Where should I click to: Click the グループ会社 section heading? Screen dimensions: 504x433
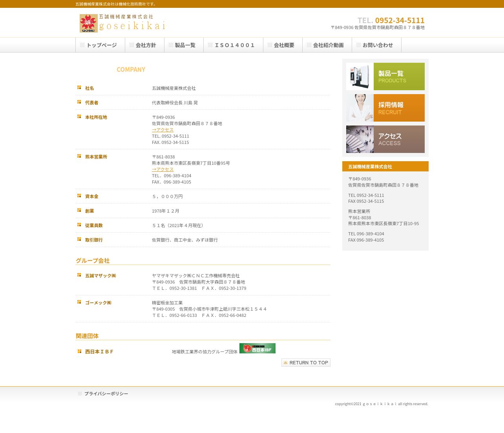coord(93,261)
